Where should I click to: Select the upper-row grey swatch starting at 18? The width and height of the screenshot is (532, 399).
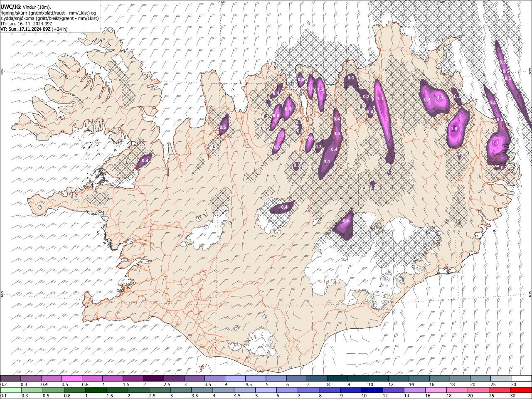(x=460, y=378)
